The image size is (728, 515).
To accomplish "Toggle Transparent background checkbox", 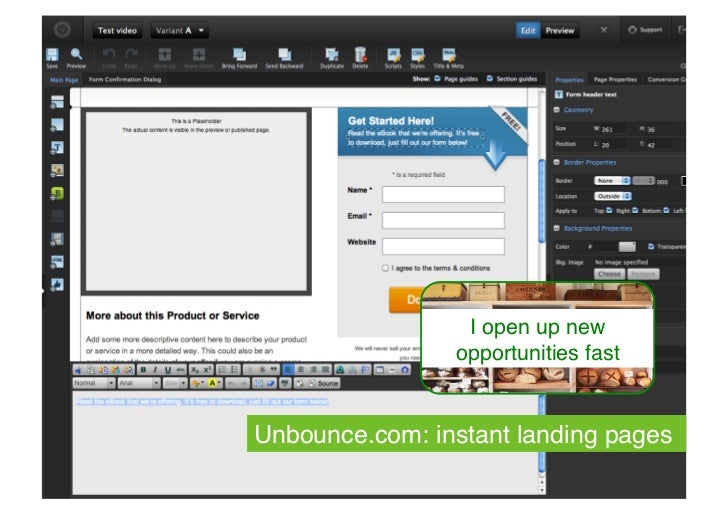I will (651, 246).
